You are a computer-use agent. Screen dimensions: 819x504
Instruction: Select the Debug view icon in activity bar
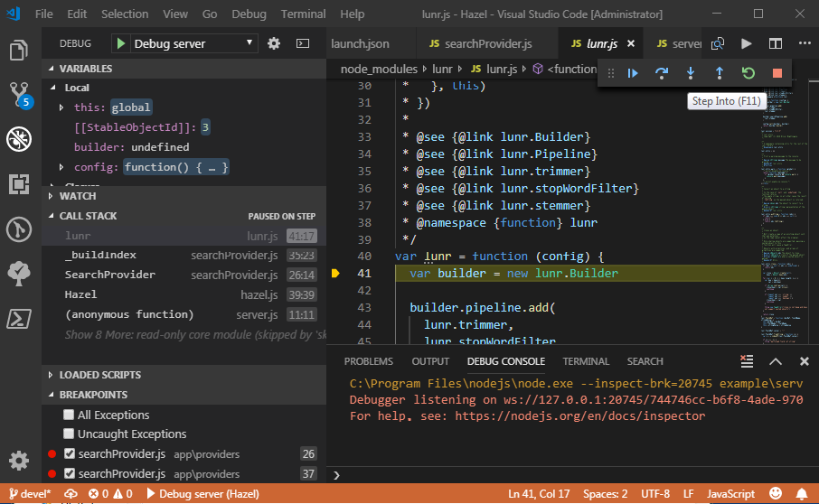point(19,139)
